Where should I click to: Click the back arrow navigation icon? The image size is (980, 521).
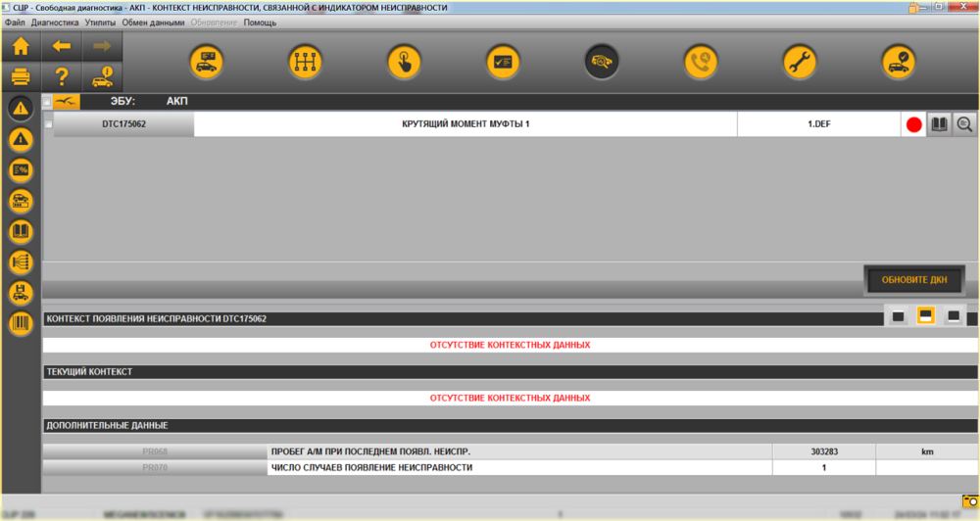point(61,46)
